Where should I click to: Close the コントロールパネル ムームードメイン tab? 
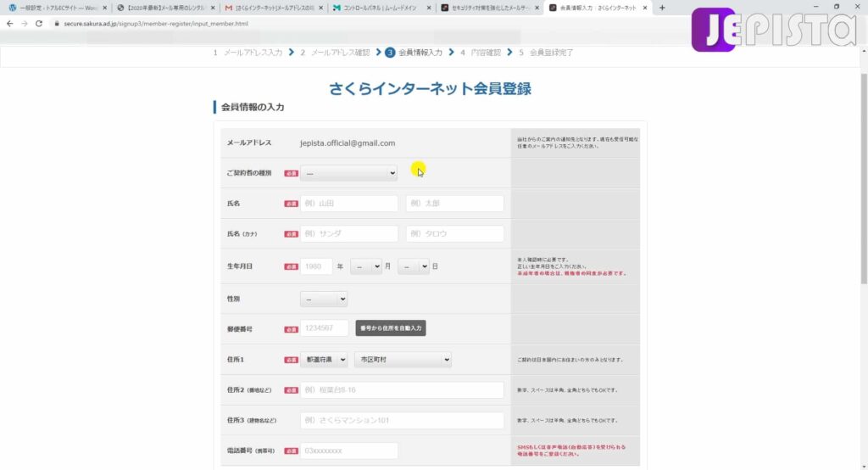coord(428,8)
